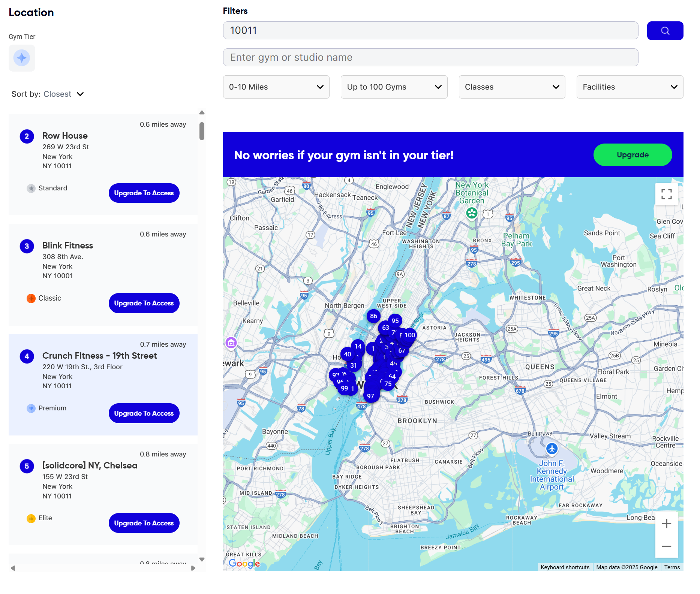Click Upgrade To Access for solidcore Chelsea

[144, 523]
